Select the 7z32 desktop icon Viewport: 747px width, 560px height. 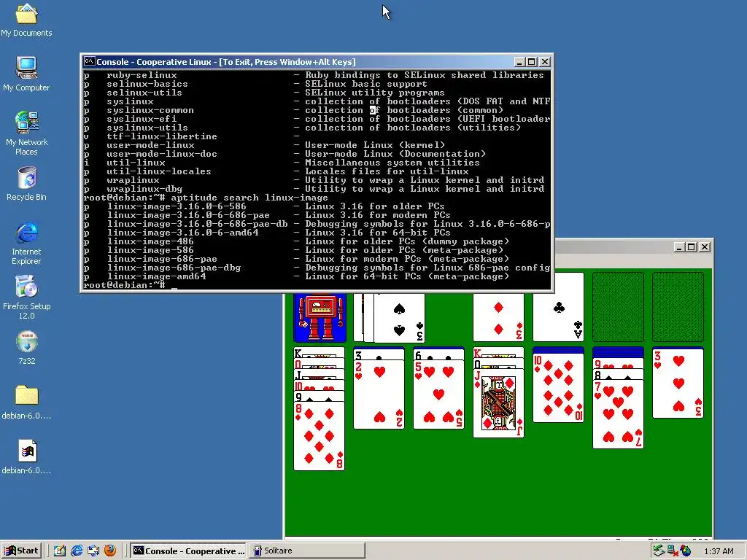coord(26,348)
